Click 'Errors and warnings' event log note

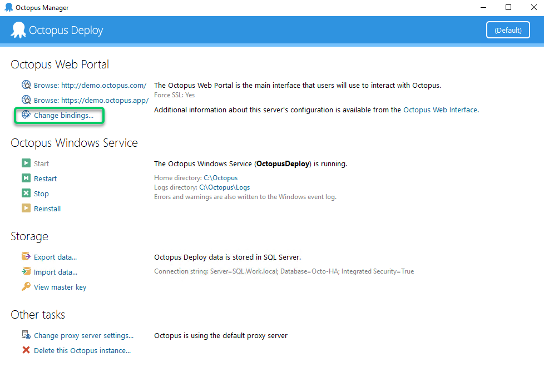(245, 197)
